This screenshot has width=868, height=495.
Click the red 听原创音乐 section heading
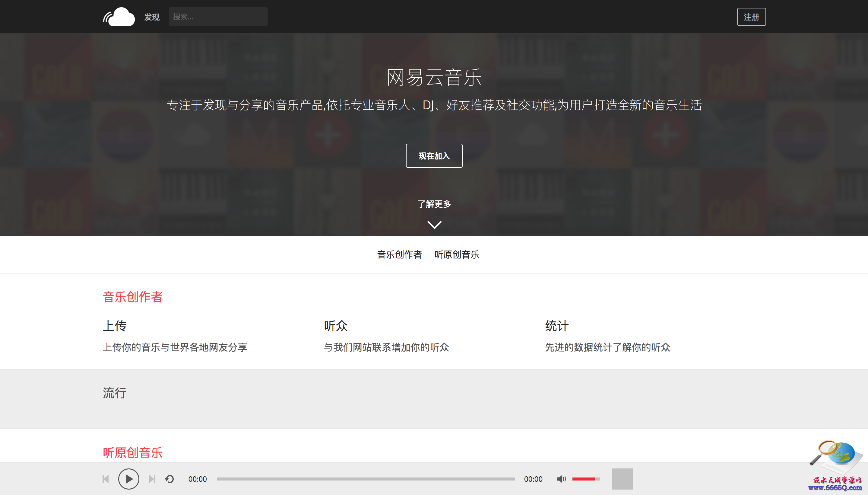click(x=132, y=452)
